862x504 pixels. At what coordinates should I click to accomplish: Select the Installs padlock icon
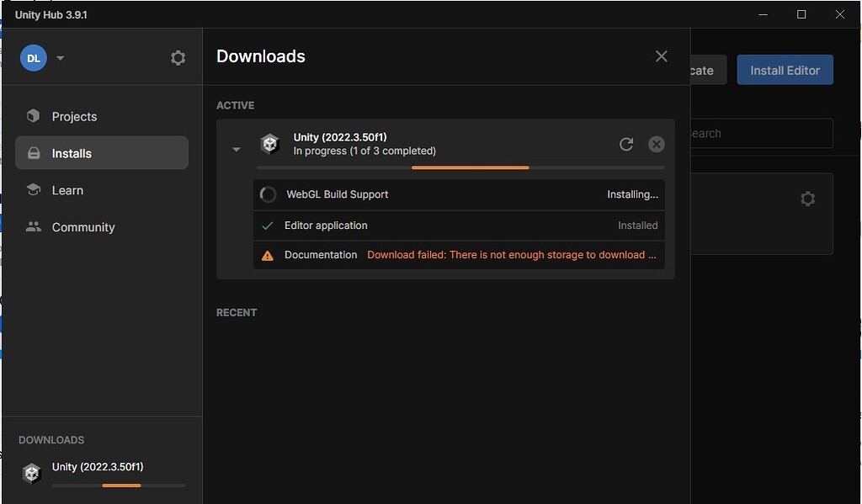(34, 152)
